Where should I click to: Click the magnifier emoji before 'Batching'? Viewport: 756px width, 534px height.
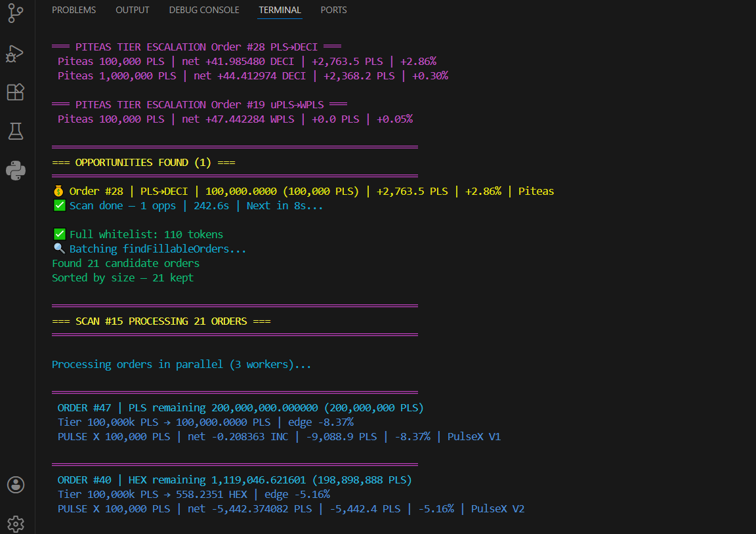pyautogui.click(x=59, y=249)
